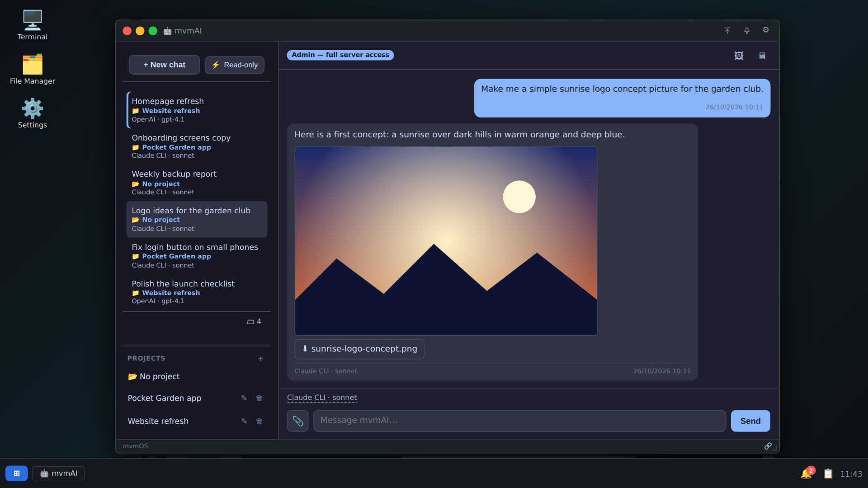868x488 pixels.
Task: Open the File Manager desktop icon
Action: click(x=33, y=70)
